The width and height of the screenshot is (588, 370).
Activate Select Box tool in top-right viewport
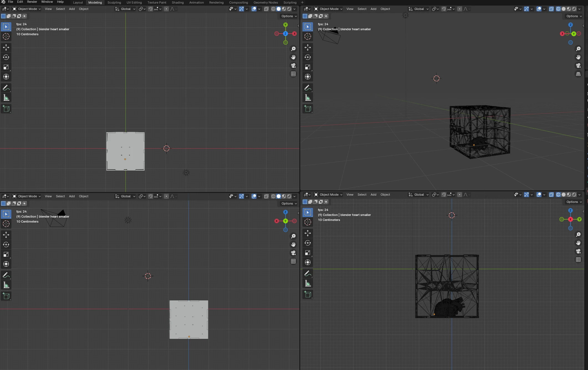coord(308,27)
